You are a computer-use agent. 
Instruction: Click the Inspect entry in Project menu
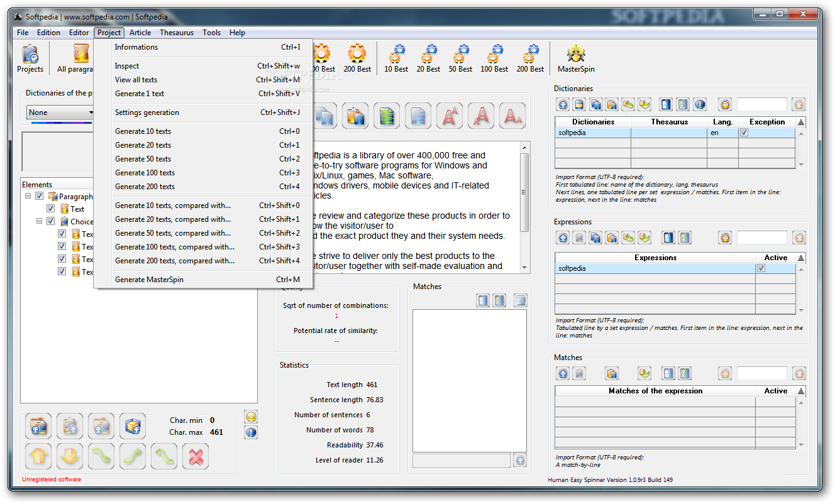(x=204, y=66)
